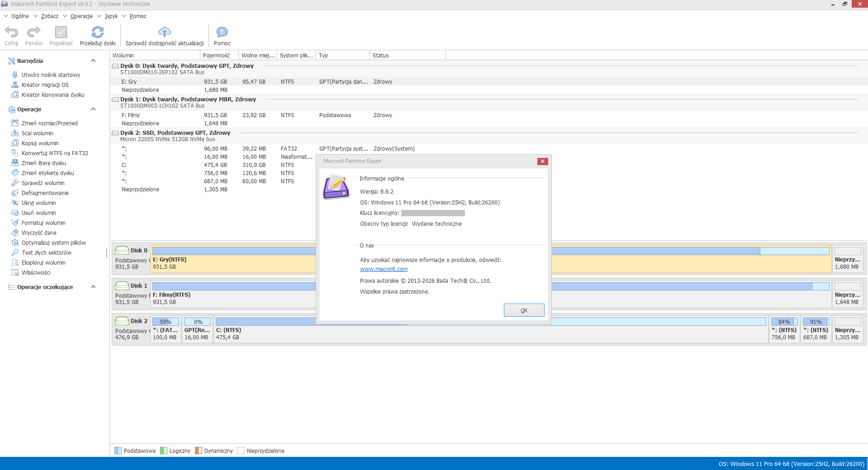Screen dimensions: 868x470
Task: Collapse the Operacje panel section
Action: click(x=93, y=109)
